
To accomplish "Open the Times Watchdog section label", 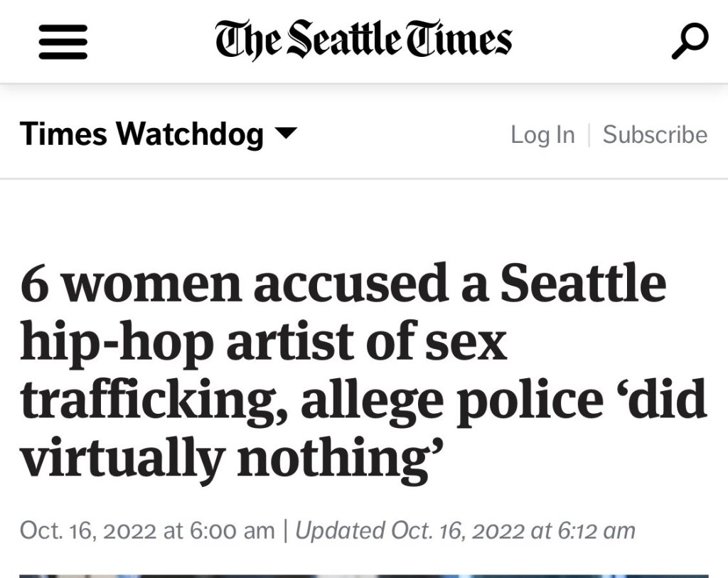I will coord(141,134).
